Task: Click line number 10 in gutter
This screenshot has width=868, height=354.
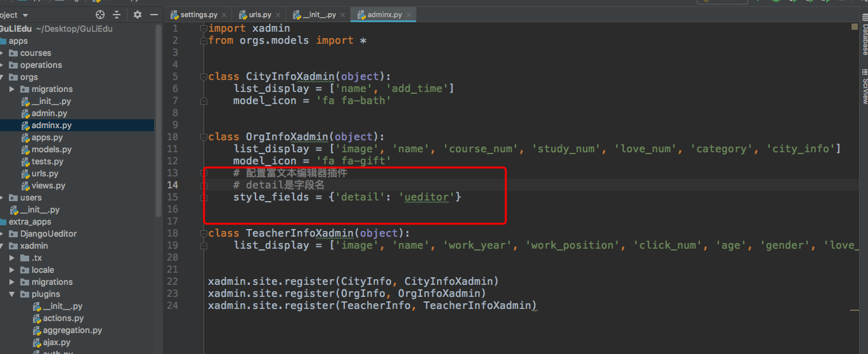Action: click(x=173, y=136)
